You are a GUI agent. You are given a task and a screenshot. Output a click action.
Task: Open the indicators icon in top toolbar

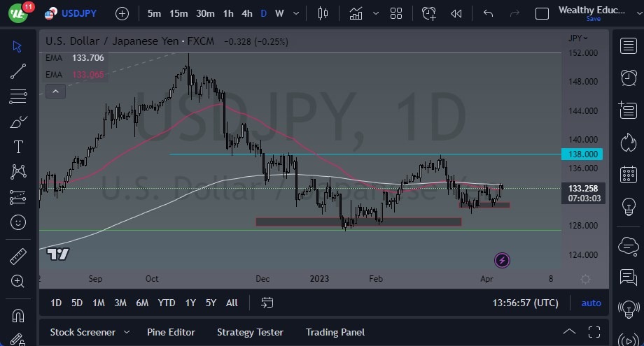pos(356,13)
